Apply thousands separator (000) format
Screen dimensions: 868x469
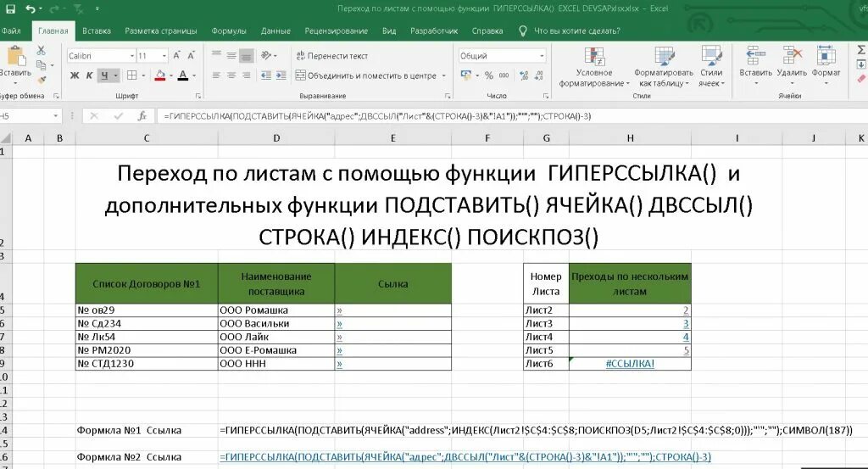(x=504, y=75)
